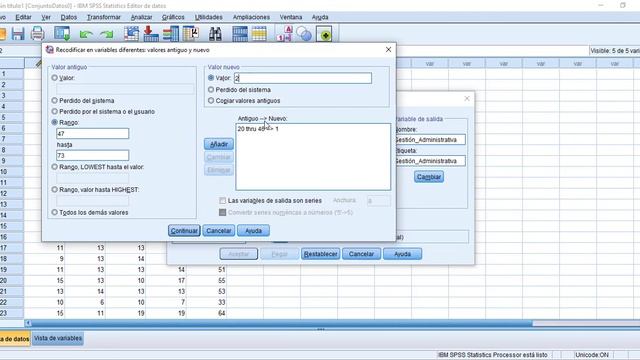Open the Ver menu

(46, 17)
